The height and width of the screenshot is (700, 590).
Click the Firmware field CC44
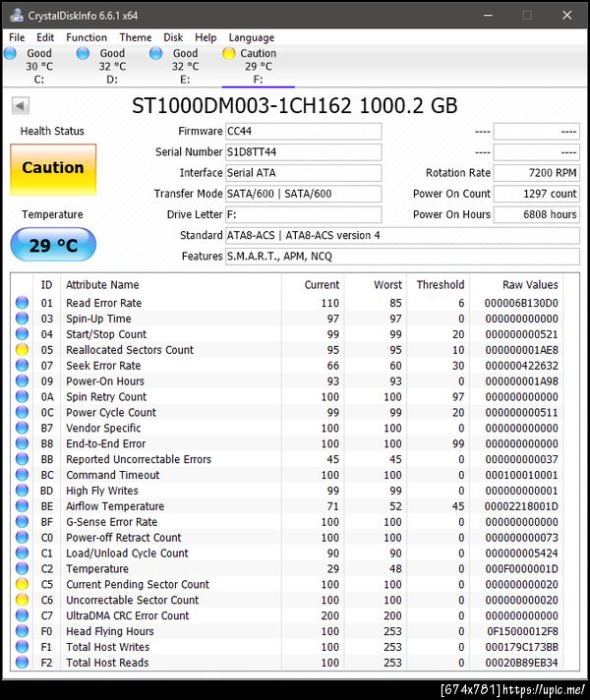coord(303,132)
